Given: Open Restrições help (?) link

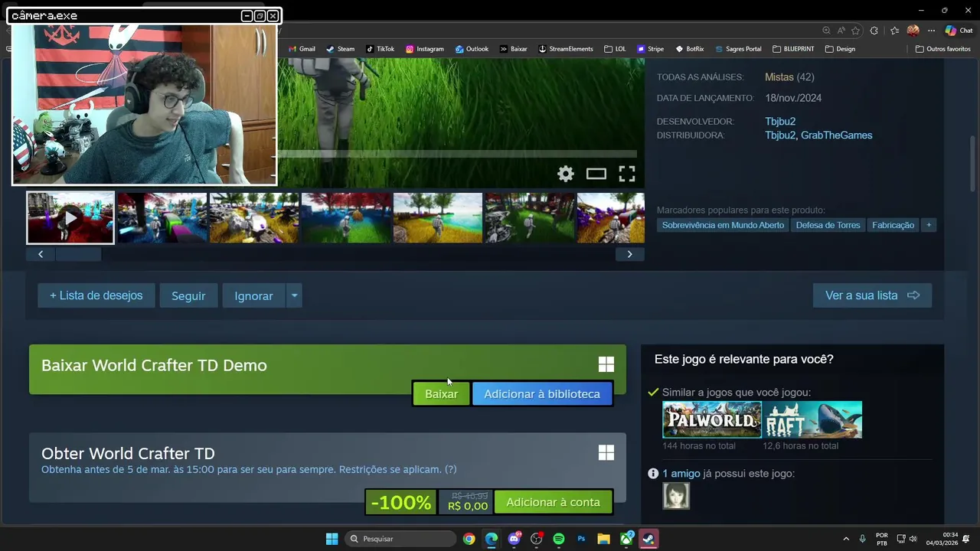Looking at the screenshot, I should pos(450,469).
